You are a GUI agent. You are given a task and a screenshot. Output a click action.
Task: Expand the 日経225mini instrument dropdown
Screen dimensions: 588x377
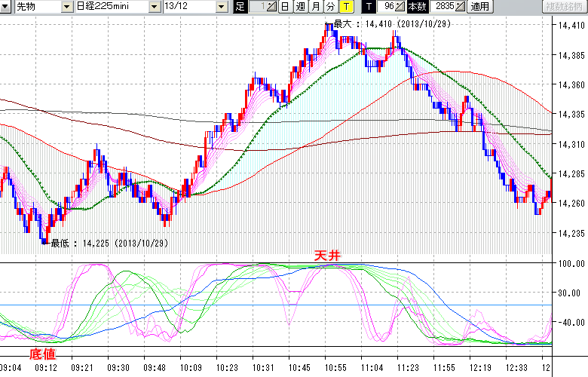pos(154,7)
